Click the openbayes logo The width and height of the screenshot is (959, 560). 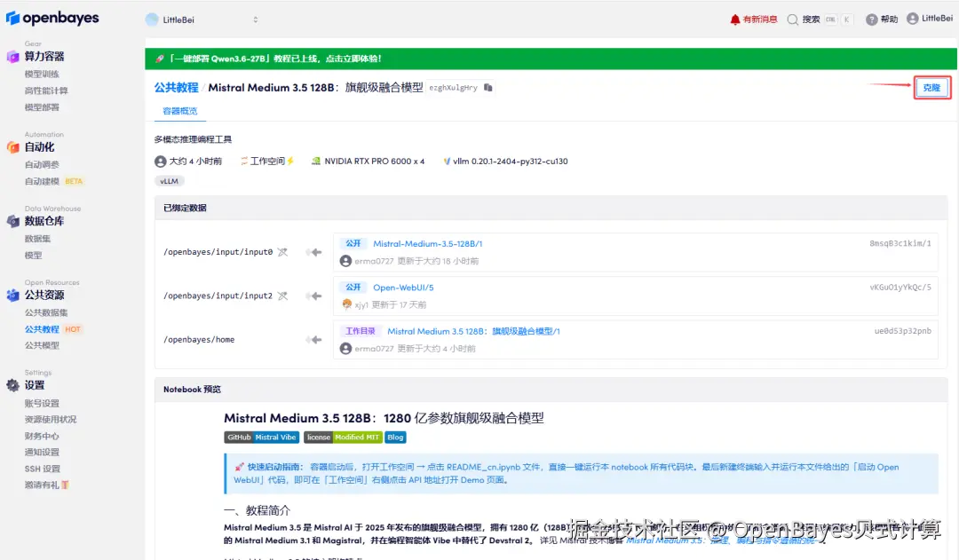pyautogui.click(x=52, y=19)
